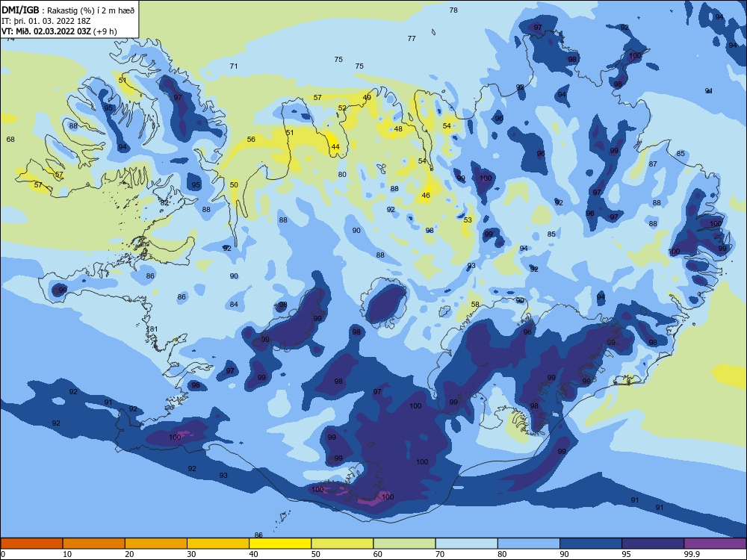This screenshot has height=560, width=747.
Task: Click the map value '78' at top
Action: (x=453, y=10)
